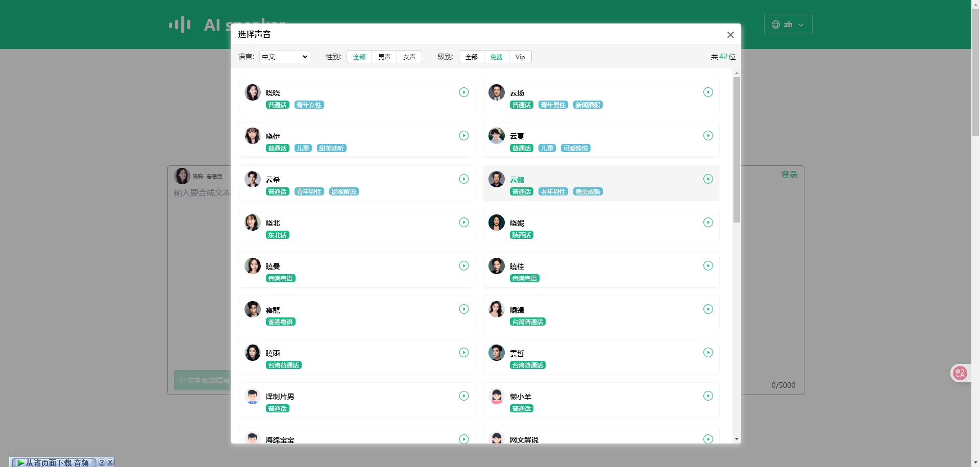Select the 全部 level filter
The image size is (980, 467).
472,57
